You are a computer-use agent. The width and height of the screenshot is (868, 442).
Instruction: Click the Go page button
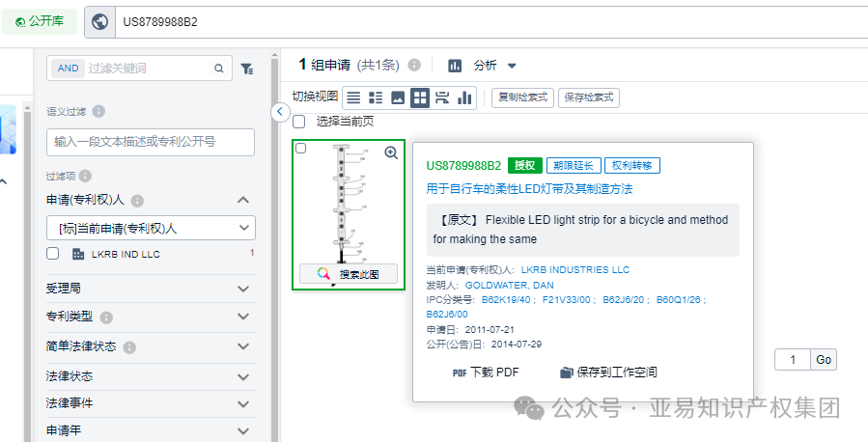(x=824, y=360)
